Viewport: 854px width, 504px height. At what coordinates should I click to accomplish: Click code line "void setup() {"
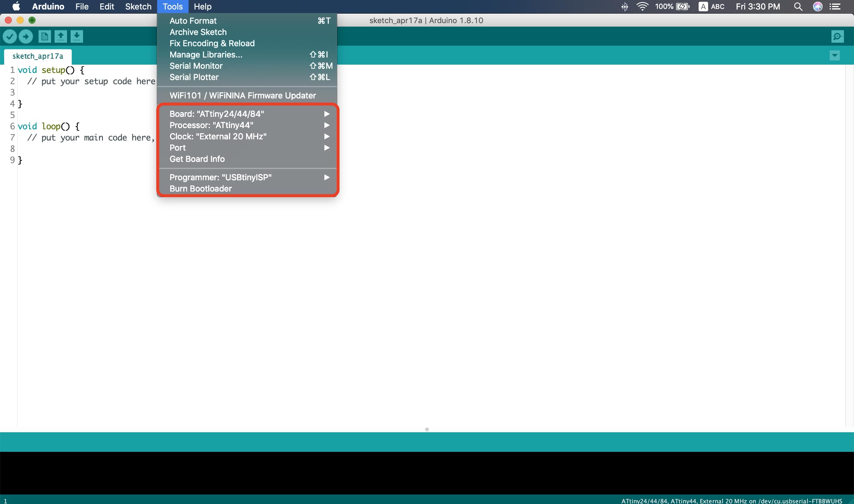51,70
